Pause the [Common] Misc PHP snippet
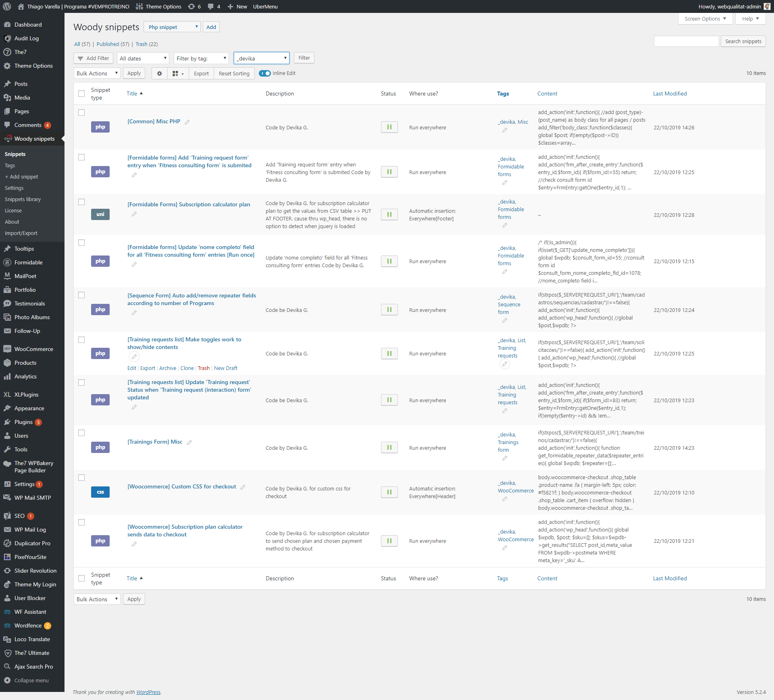 pos(389,127)
